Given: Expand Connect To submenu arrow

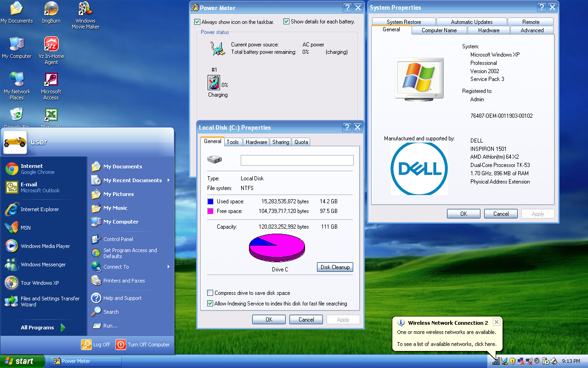Looking at the screenshot, I should pos(169,267).
